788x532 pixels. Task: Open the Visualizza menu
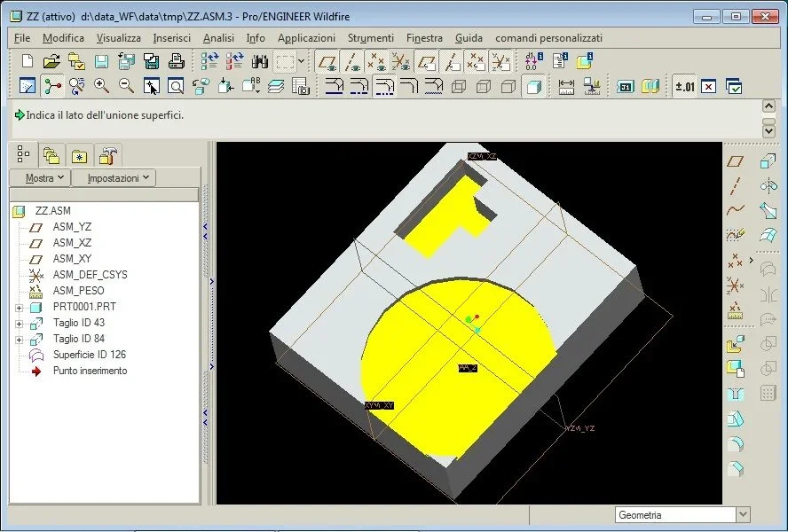pos(119,38)
